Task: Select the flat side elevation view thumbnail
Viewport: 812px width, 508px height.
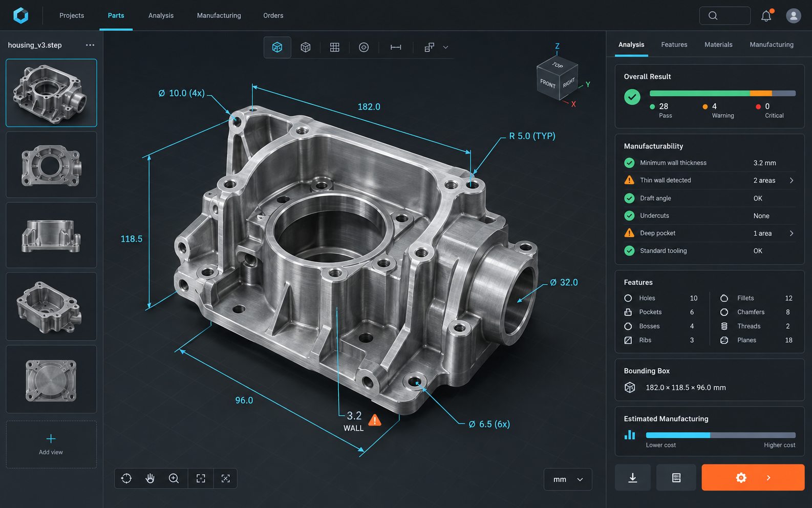Action: [51, 235]
